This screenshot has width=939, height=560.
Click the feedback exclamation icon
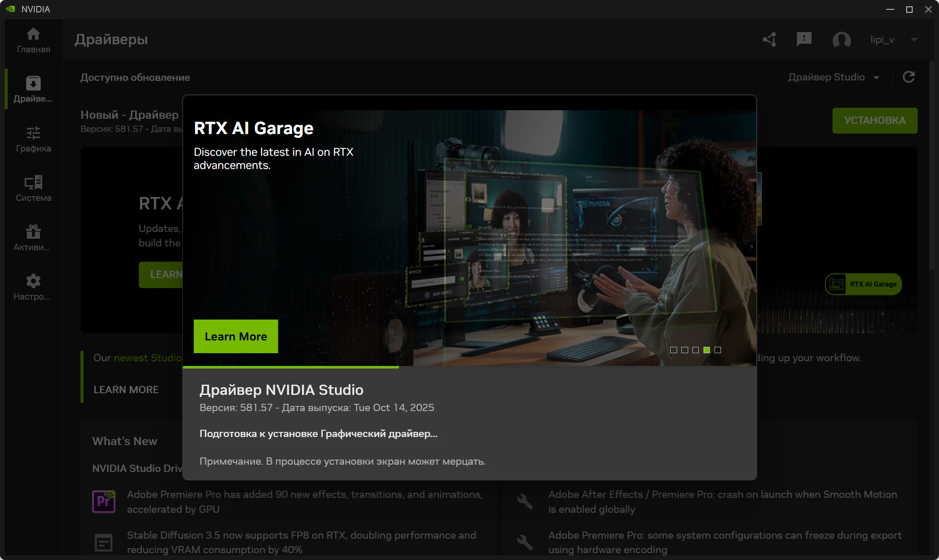804,40
